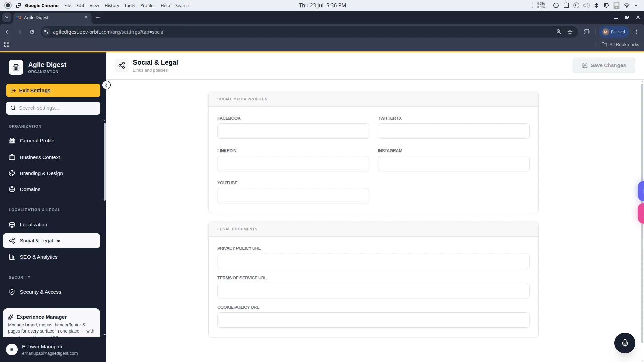This screenshot has height=362, width=644.
Task: Open Security & Access settings
Action: (x=51, y=292)
